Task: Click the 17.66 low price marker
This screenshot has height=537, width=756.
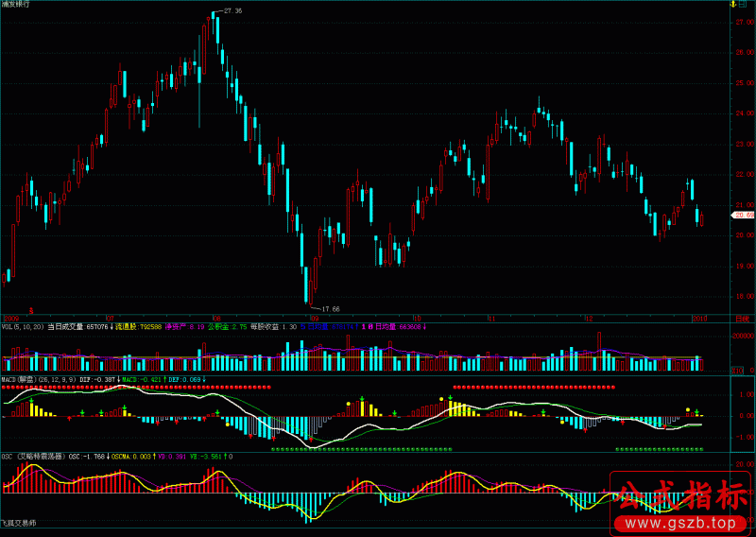Action: point(330,309)
